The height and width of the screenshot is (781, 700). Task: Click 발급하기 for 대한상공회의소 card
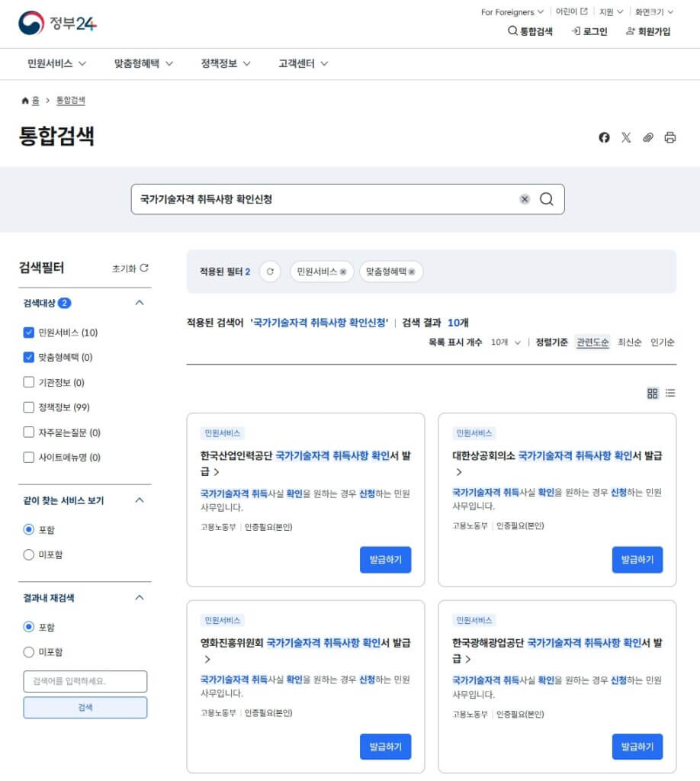[x=637, y=560]
